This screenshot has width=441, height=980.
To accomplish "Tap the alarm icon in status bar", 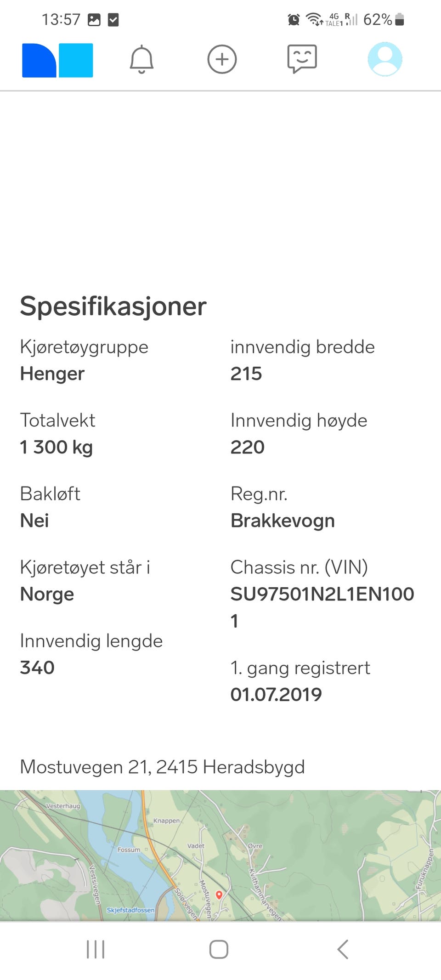I will pos(294,20).
